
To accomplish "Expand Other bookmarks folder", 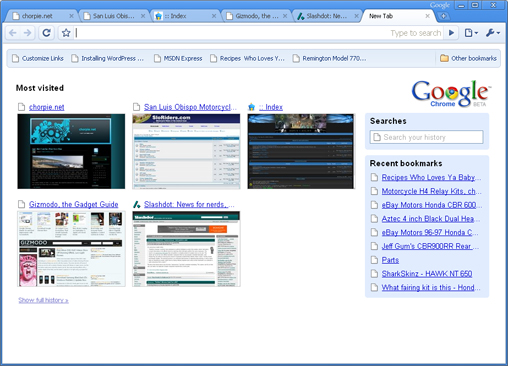I will tap(468, 58).
